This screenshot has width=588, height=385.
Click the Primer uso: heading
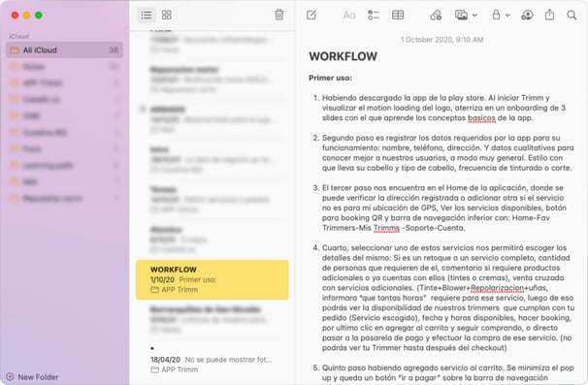[330, 78]
